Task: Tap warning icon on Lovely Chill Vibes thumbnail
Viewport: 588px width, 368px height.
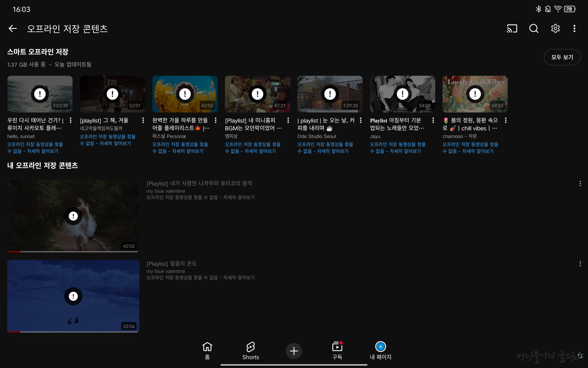Action: pyautogui.click(x=475, y=94)
